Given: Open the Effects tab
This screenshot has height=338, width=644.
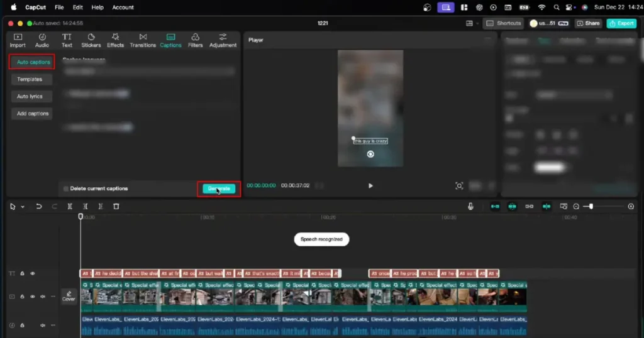Looking at the screenshot, I should click(x=116, y=41).
